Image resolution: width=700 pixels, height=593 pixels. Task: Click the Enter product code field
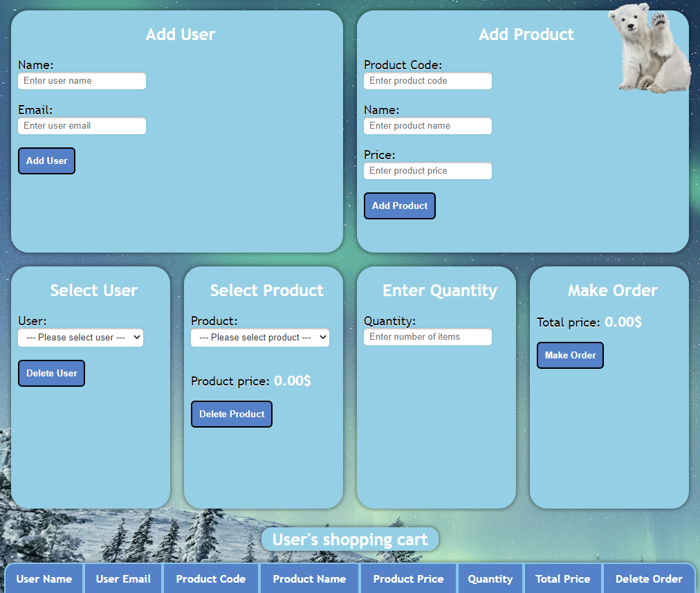(x=427, y=81)
